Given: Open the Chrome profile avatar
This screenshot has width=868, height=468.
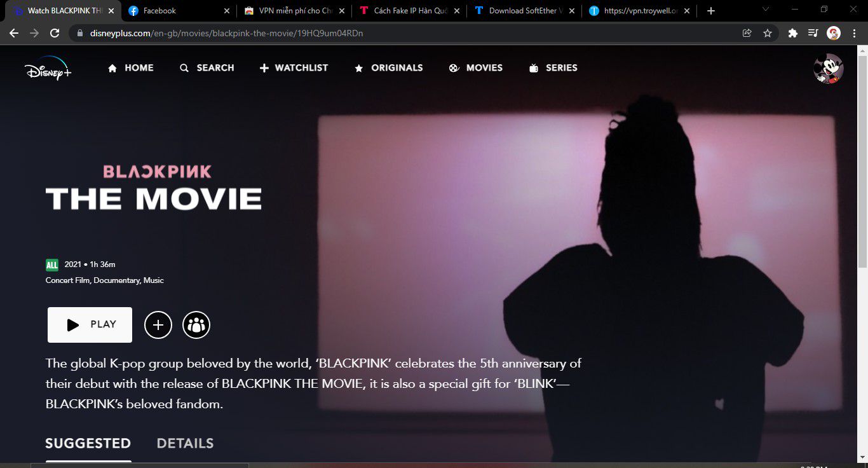Looking at the screenshot, I should (x=834, y=33).
